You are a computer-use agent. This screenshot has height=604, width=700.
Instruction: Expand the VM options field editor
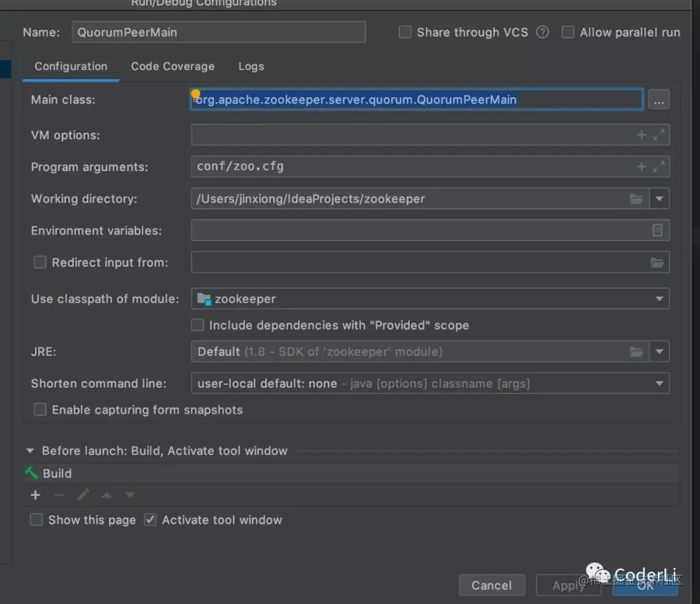pyautogui.click(x=659, y=134)
